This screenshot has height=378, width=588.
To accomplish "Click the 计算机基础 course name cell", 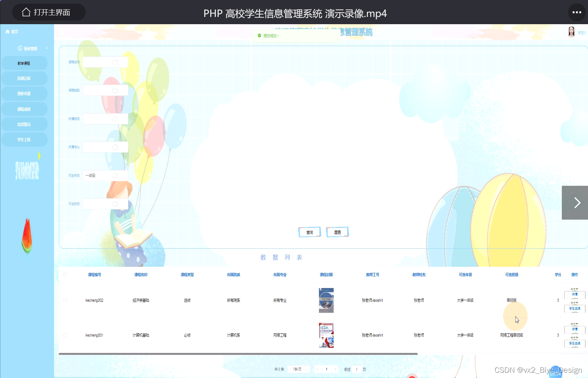I will (141, 335).
